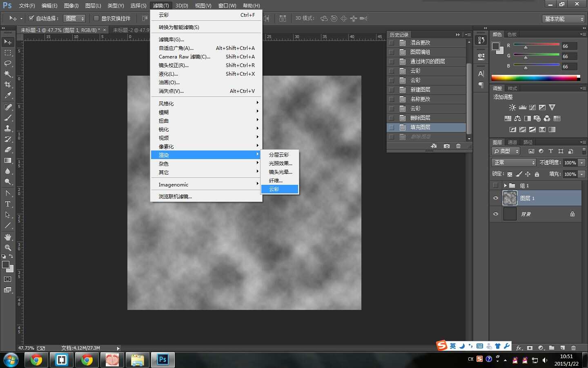Set history brush source for 填充图层

[392, 127]
